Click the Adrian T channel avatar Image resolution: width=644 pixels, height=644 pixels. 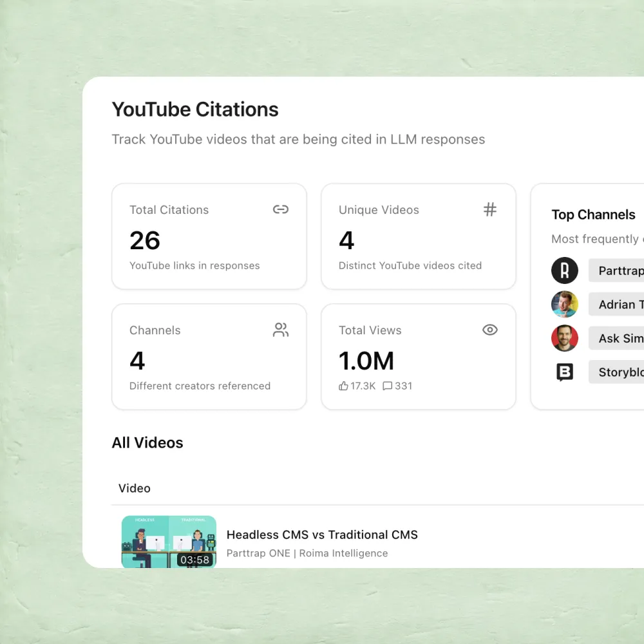(565, 304)
